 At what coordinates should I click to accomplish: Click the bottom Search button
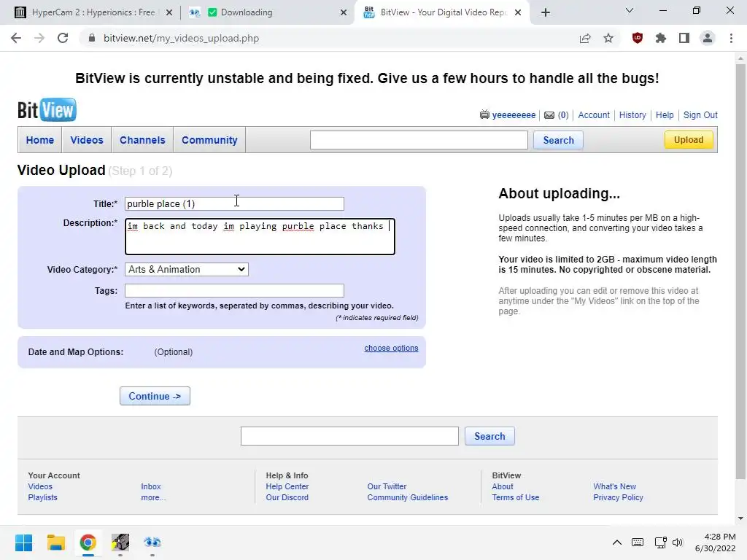click(x=489, y=436)
